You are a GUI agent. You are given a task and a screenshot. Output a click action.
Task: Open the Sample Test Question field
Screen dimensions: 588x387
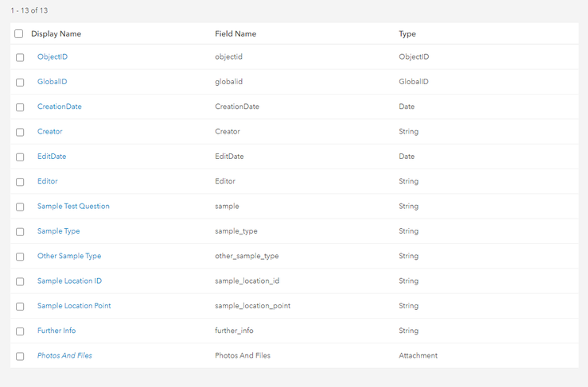pos(73,206)
